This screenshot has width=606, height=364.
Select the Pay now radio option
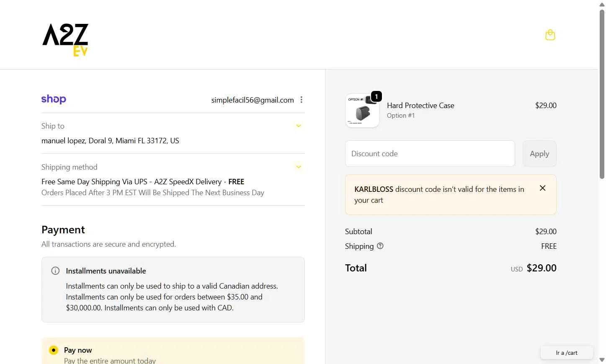tap(54, 350)
